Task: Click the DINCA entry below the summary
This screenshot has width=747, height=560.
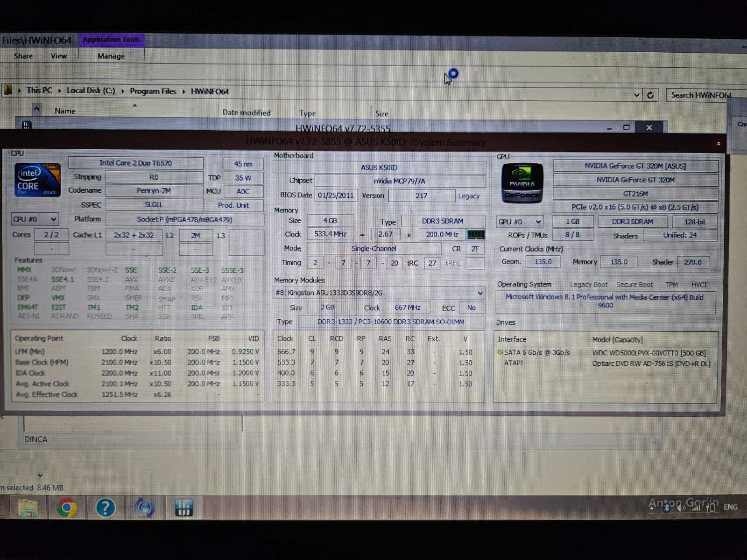Action: [36, 439]
